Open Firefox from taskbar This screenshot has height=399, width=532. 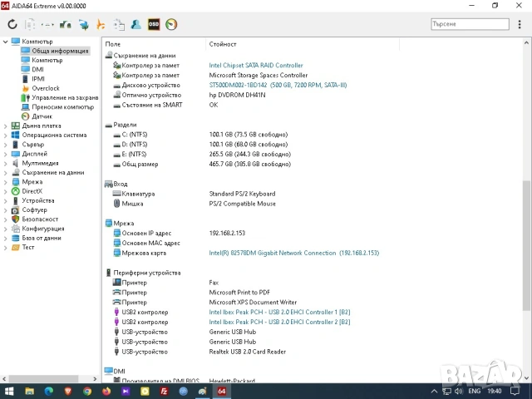106,392
